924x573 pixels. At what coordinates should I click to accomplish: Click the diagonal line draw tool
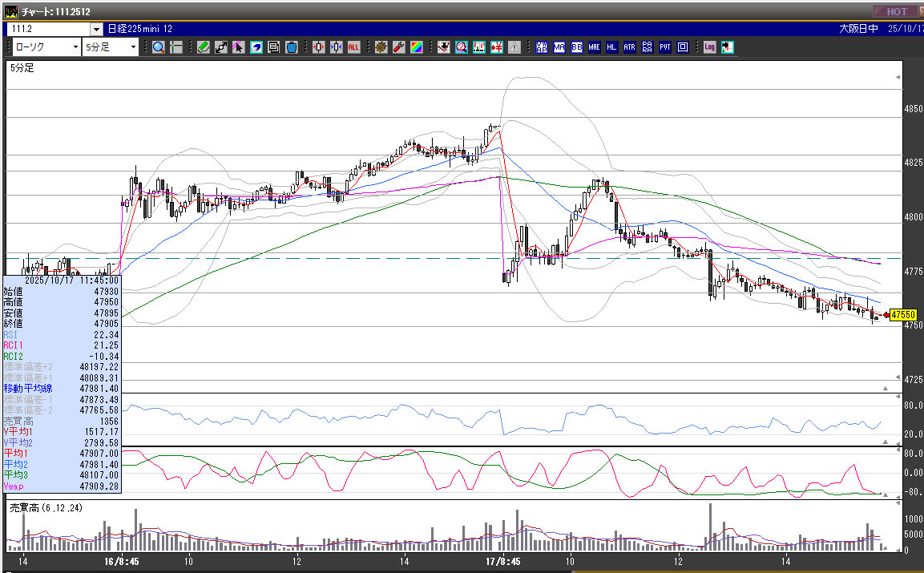coord(221,47)
